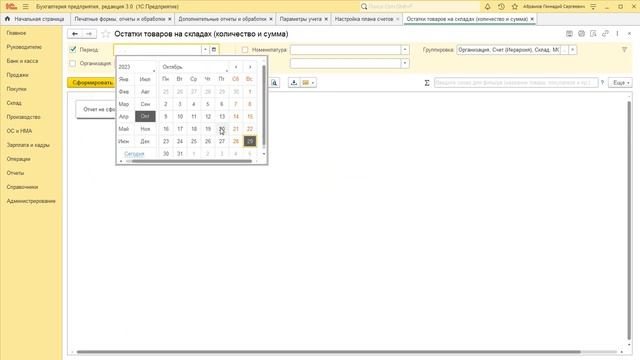Toggle the Номенклатура checkbox
640x360 pixels.
pos(245,50)
